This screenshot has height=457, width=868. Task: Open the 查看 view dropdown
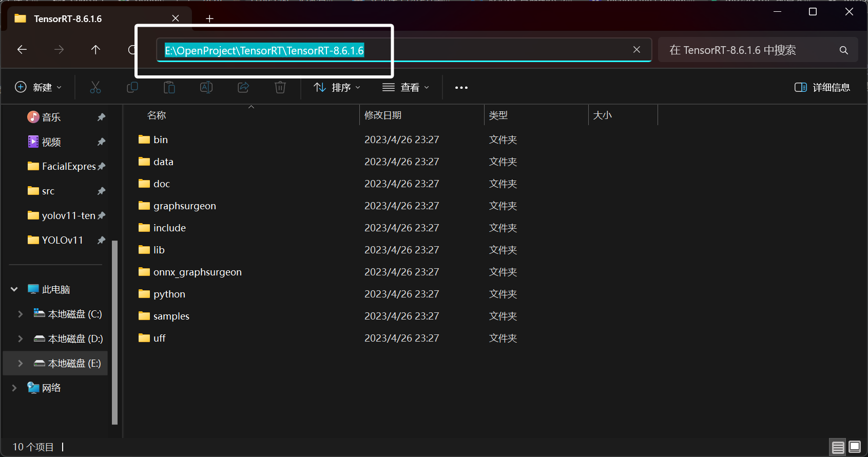(x=406, y=88)
